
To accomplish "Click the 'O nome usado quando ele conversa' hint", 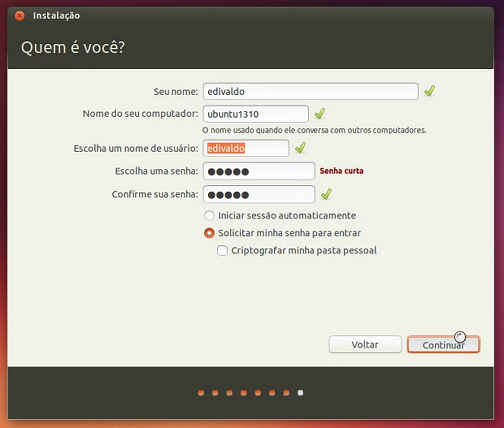I will 314,130.
